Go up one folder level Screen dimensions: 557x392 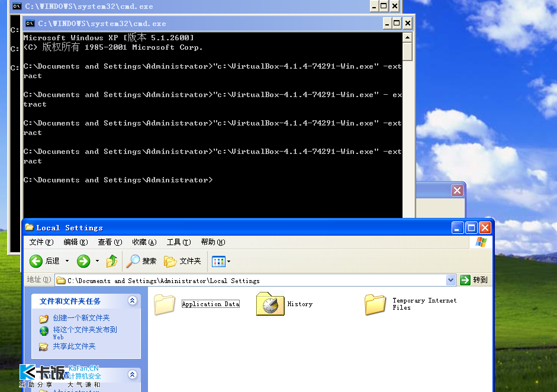(x=111, y=261)
